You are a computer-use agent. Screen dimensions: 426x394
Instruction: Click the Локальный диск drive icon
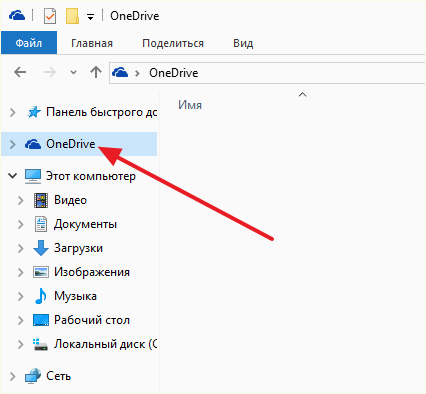click(40, 345)
